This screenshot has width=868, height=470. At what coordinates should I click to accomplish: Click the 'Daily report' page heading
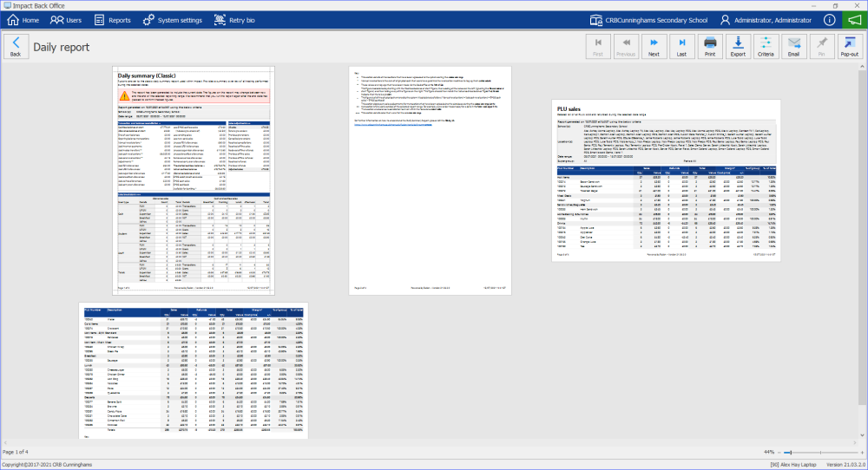click(x=62, y=47)
